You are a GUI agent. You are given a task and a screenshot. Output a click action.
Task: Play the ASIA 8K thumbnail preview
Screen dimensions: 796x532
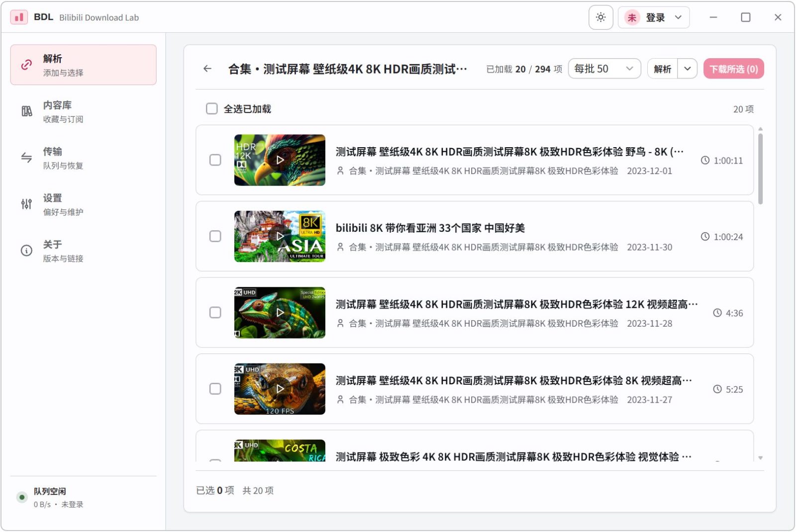tap(280, 236)
